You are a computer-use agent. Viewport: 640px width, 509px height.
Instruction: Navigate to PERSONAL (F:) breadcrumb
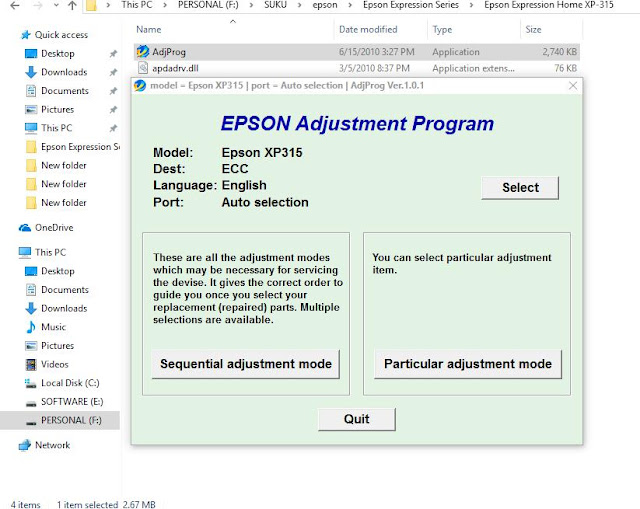[x=208, y=5]
